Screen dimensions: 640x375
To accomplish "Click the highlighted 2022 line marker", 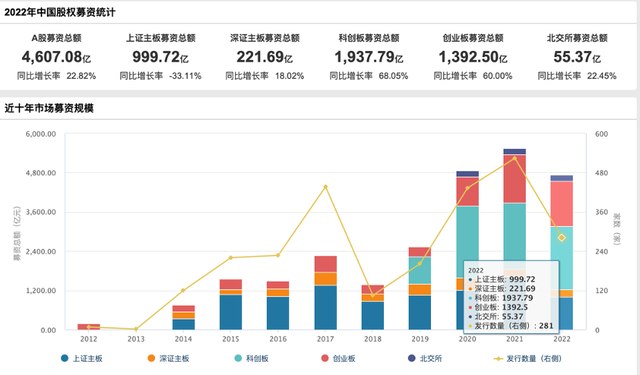I will tap(562, 237).
